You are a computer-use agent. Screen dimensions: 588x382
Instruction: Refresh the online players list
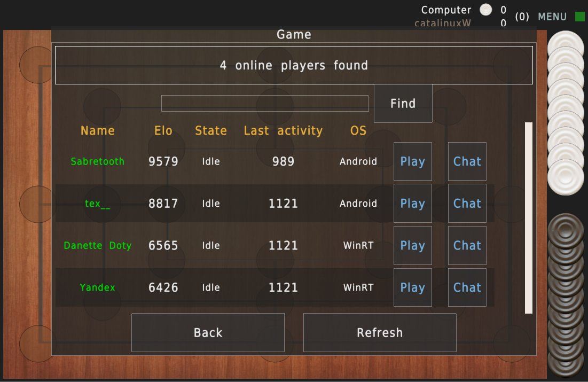click(380, 332)
